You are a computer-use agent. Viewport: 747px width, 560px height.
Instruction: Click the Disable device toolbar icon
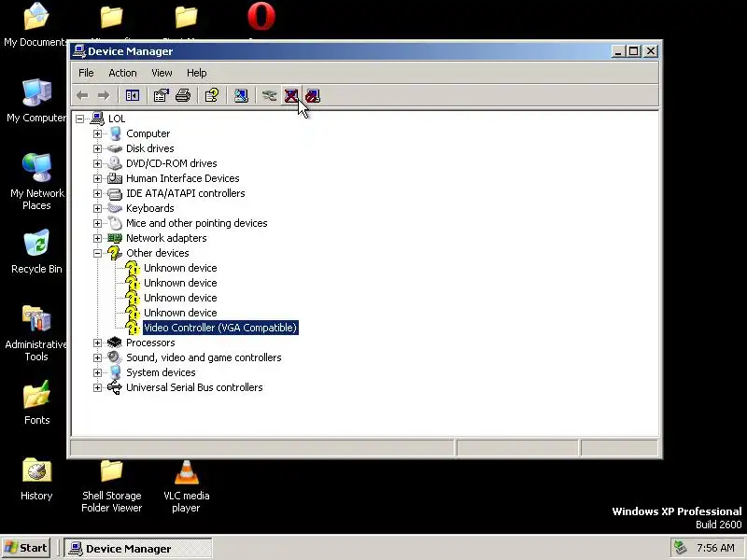(313, 96)
